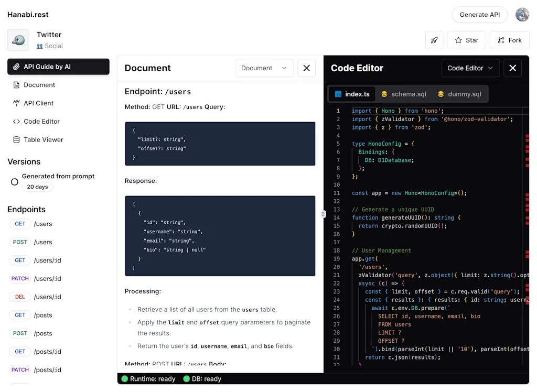The image size is (537, 392).
Task: Select the Generated from prompt version radio
Action: (15, 182)
